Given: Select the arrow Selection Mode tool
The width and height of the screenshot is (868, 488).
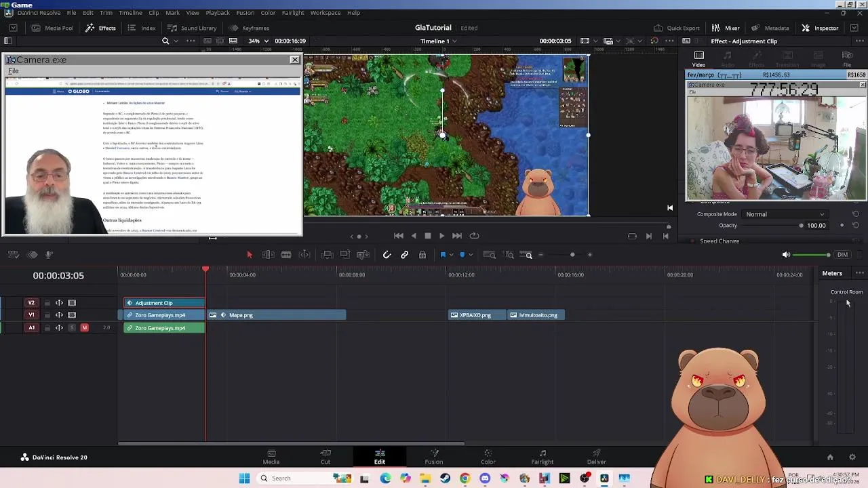Looking at the screenshot, I should click(249, 255).
